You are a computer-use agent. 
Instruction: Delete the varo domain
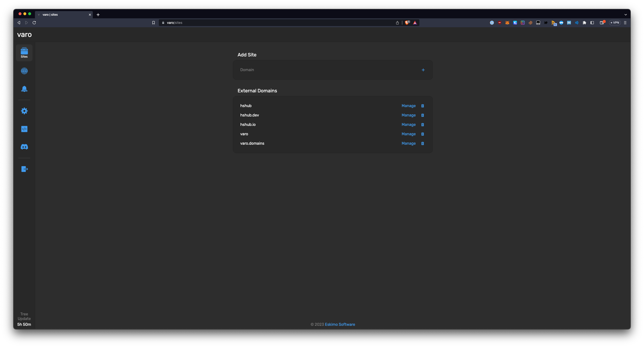(423, 134)
